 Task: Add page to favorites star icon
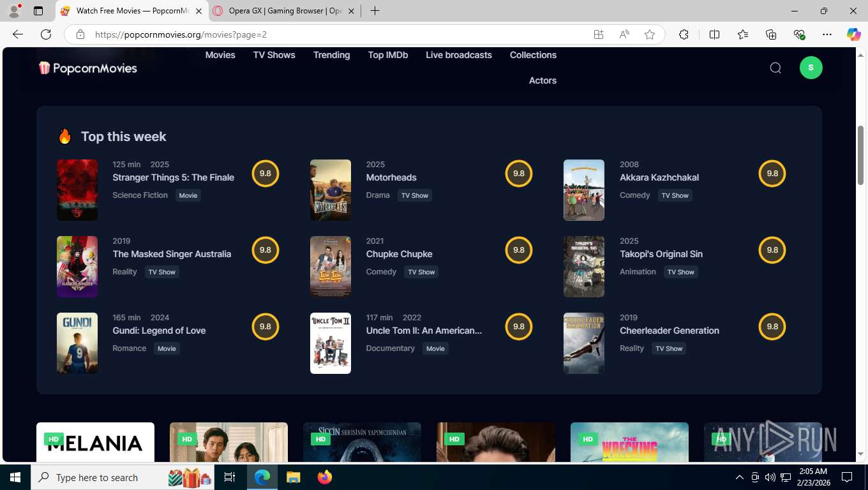coord(650,34)
